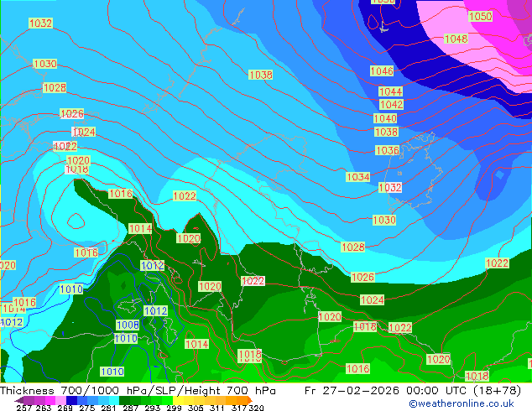Select the 1048 pressure label

(x=456, y=39)
